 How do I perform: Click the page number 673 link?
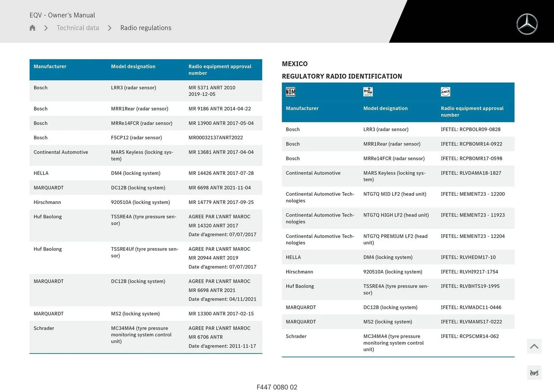coord(534,373)
